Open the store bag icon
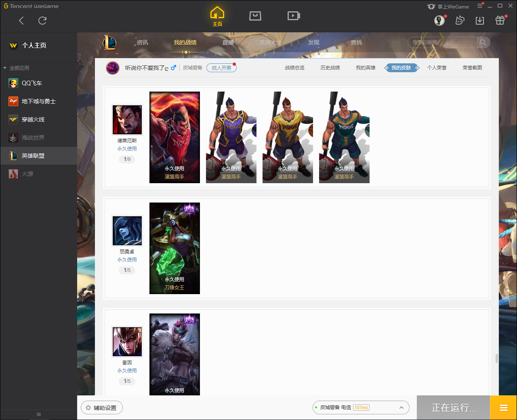This screenshot has height=420, width=517. point(255,16)
